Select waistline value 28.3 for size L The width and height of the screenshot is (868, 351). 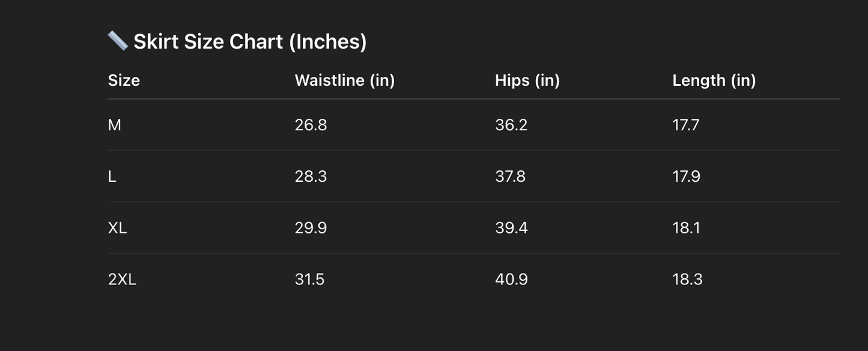tap(311, 176)
